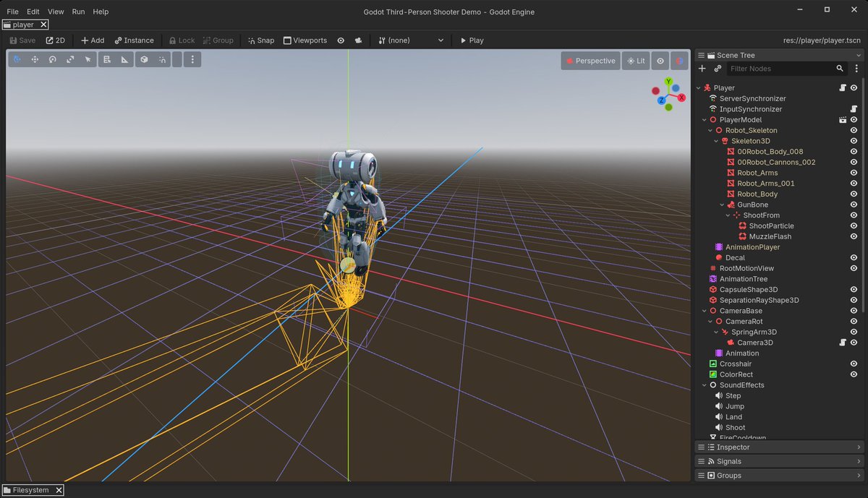
Task: Open the viewport toolbar three-dots menu
Action: [192, 60]
